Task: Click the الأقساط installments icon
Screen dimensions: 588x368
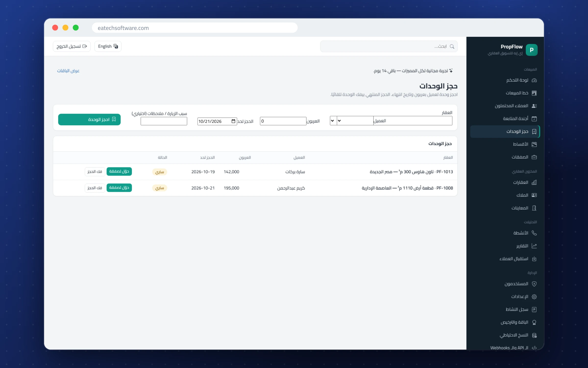Action: point(534,144)
